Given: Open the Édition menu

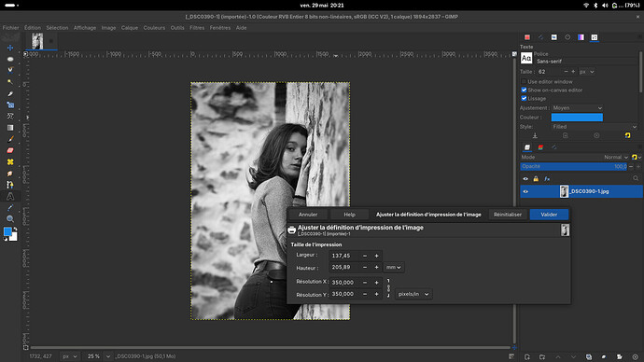Looking at the screenshot, I should pos(33,28).
